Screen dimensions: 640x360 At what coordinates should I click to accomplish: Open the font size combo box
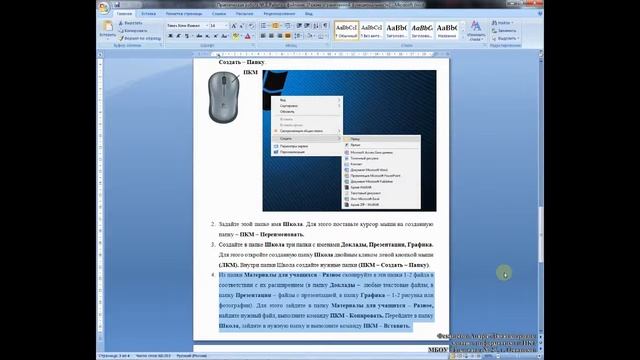tap(218, 26)
